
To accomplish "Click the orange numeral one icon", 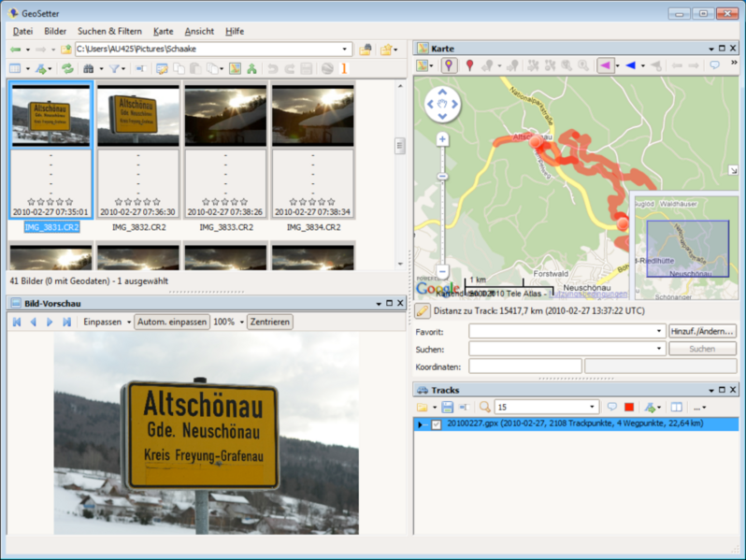I will pos(344,68).
